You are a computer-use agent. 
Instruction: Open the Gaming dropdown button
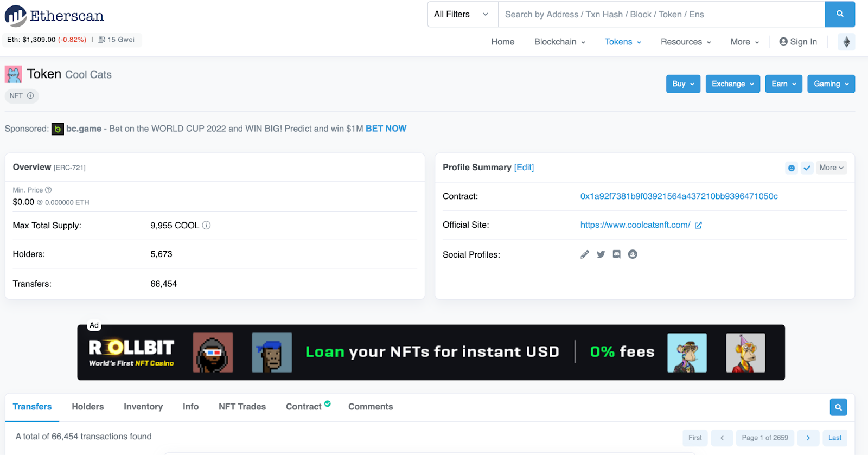[831, 84]
